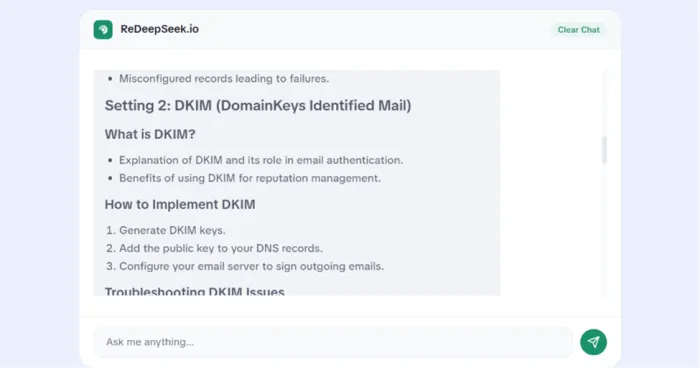Click the scrollbar track below the thumb
Screen dimensions: 700x368
604,232
